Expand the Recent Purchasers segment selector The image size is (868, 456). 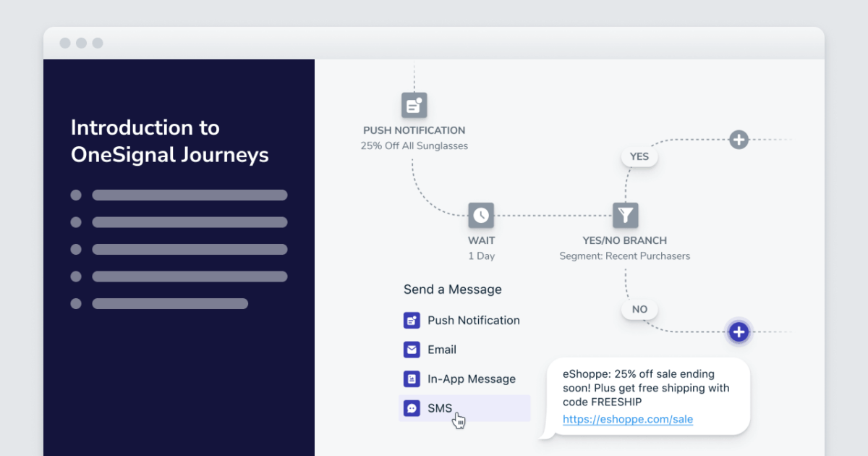pos(625,256)
